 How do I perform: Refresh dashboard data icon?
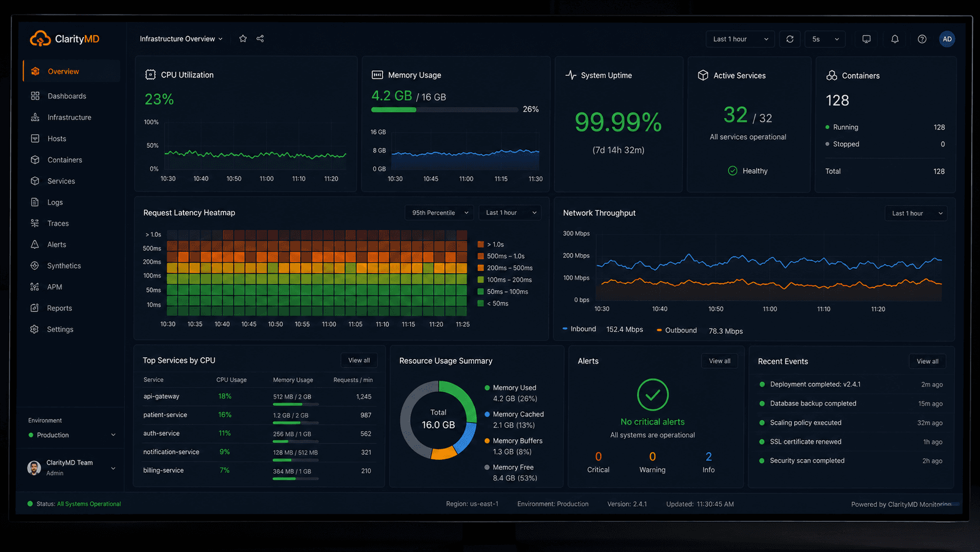(790, 39)
